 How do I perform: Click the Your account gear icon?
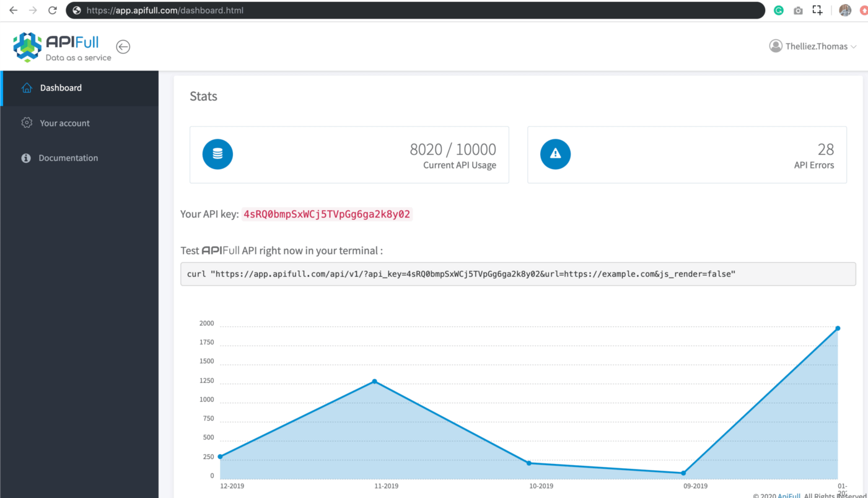pyautogui.click(x=27, y=123)
